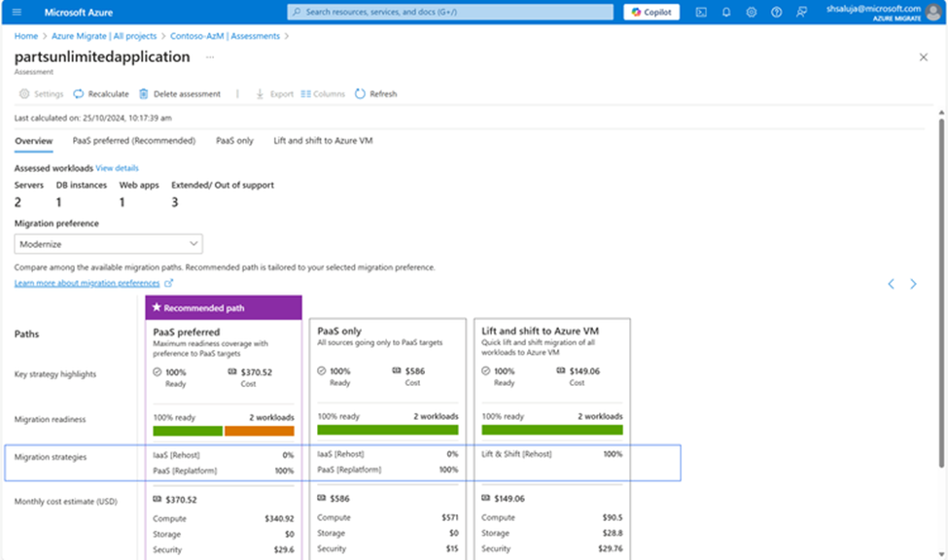Click the PaaS preferred card title
The image size is (948, 560).
pyautogui.click(x=187, y=332)
